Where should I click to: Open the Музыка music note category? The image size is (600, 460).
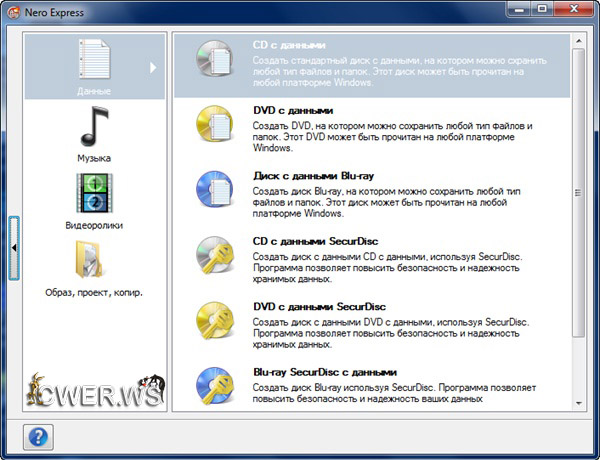pyautogui.click(x=94, y=127)
